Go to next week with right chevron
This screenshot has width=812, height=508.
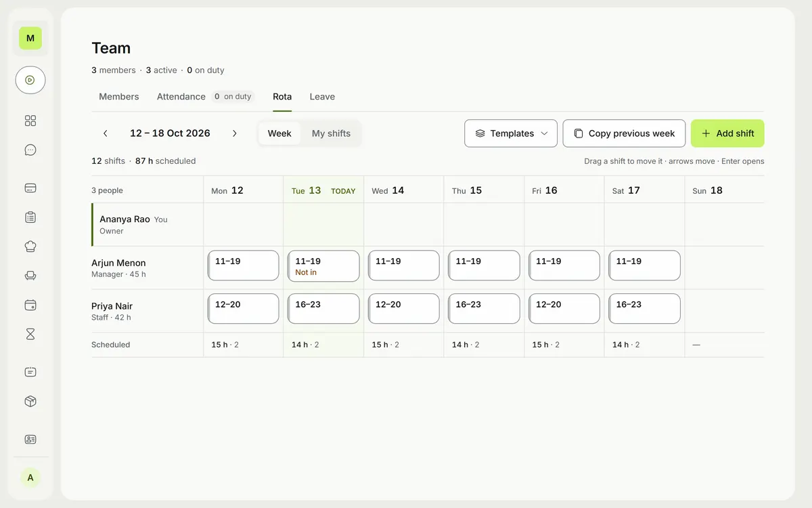235,133
